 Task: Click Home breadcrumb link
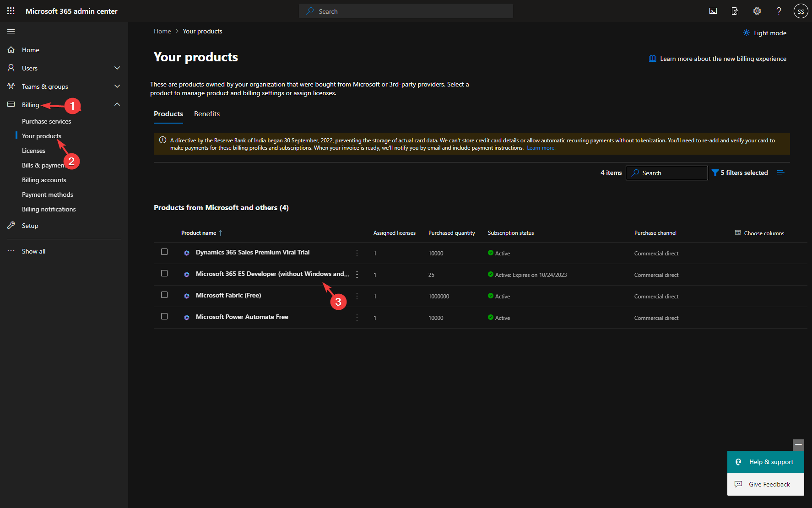point(162,31)
